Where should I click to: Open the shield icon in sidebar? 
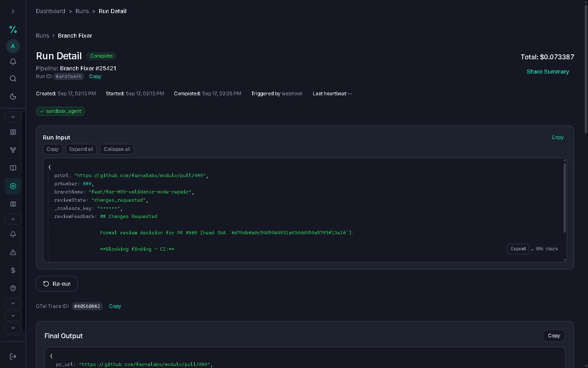(13, 288)
